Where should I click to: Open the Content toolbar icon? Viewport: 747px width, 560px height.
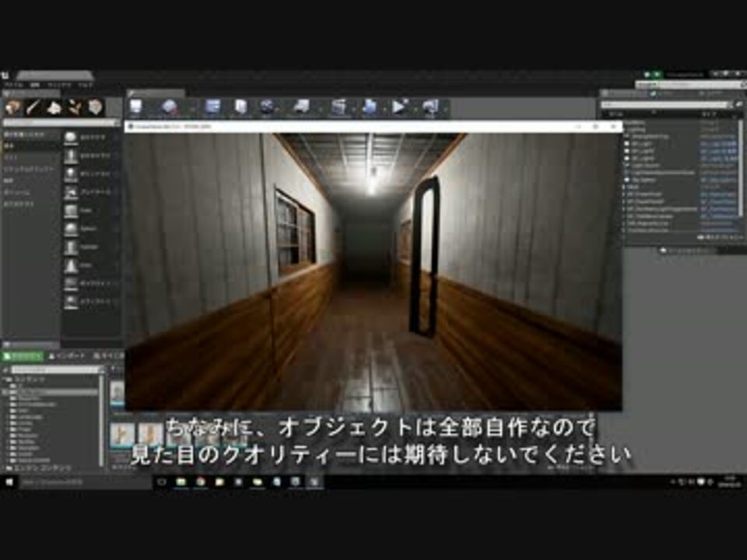point(212,107)
